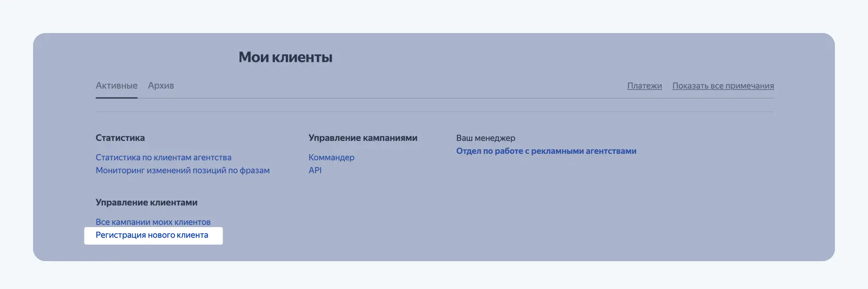Open Все кампании моих клиентов
The image size is (868, 289).
click(x=153, y=222)
